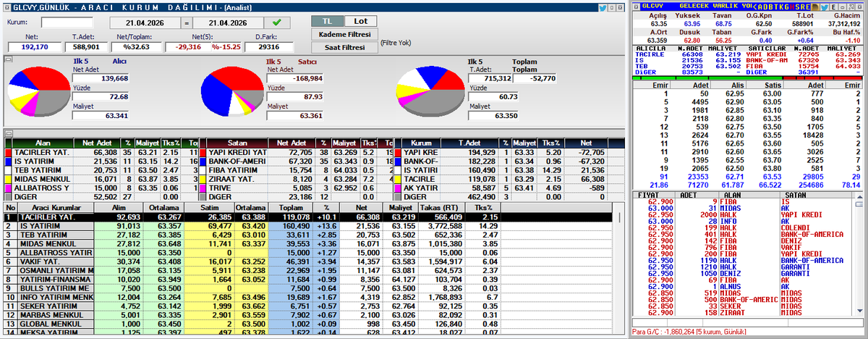
Task: Click letter A shortcut in GLCVY title bar
Action: pos(760,7)
